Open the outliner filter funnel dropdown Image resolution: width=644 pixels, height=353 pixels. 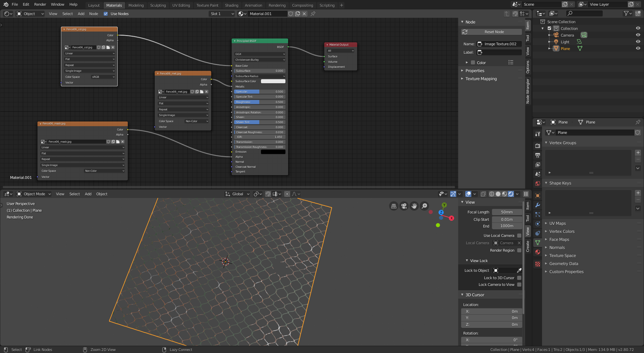click(x=628, y=13)
